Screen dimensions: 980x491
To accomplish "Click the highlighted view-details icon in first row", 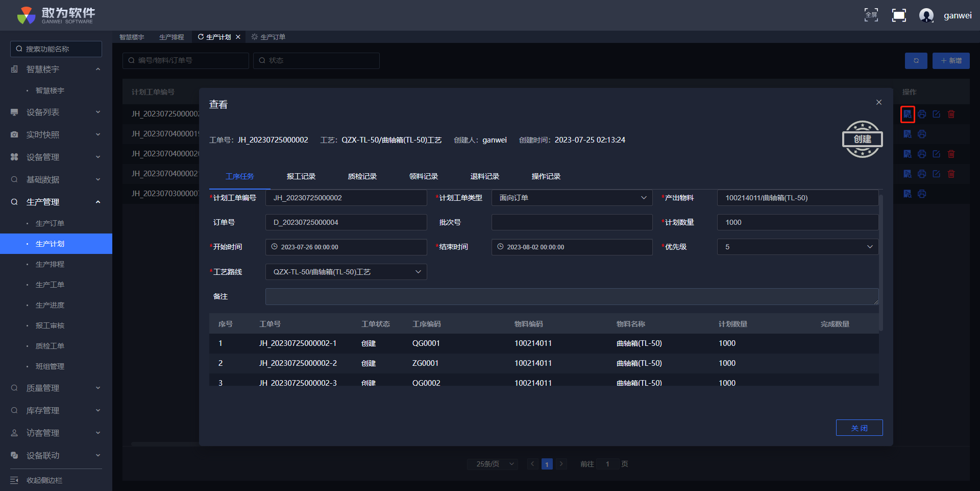I will [x=908, y=114].
